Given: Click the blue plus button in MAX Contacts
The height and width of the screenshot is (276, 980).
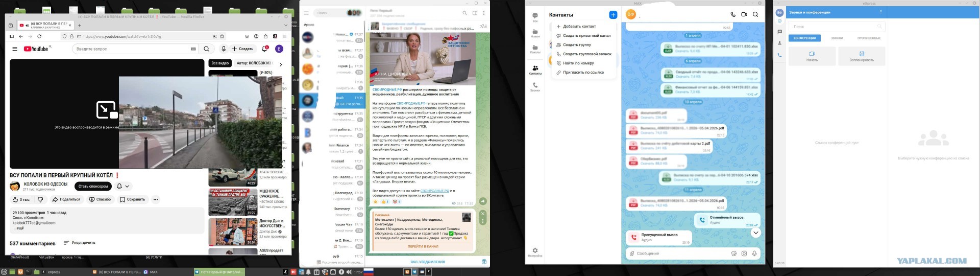Looking at the screenshot, I should (x=613, y=15).
